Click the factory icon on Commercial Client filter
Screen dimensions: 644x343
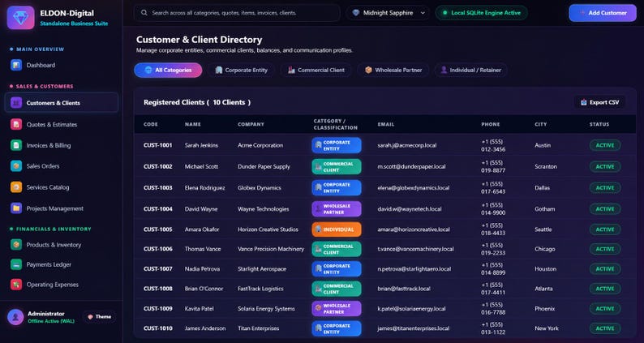291,71
